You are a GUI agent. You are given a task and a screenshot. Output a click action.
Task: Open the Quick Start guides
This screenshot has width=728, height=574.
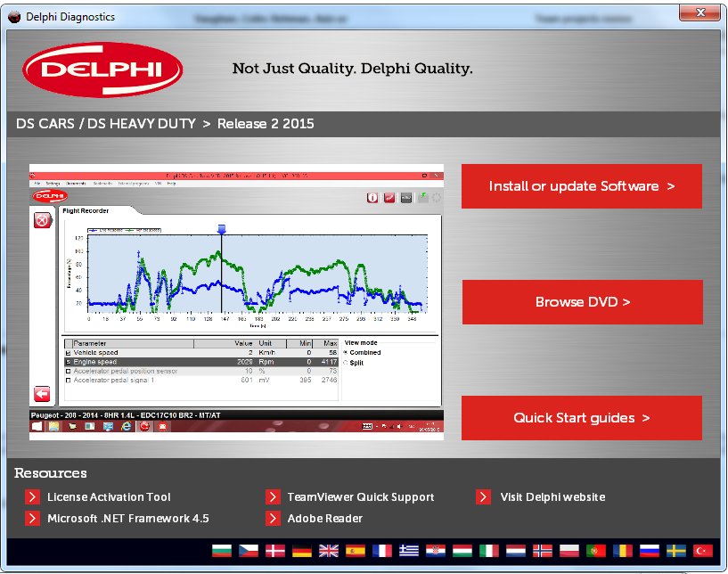[582, 418]
